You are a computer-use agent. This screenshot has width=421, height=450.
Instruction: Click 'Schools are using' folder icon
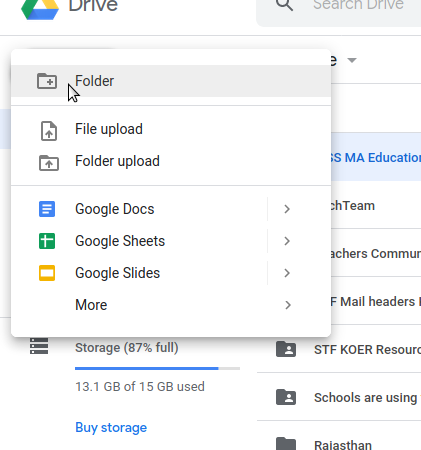pos(286,397)
